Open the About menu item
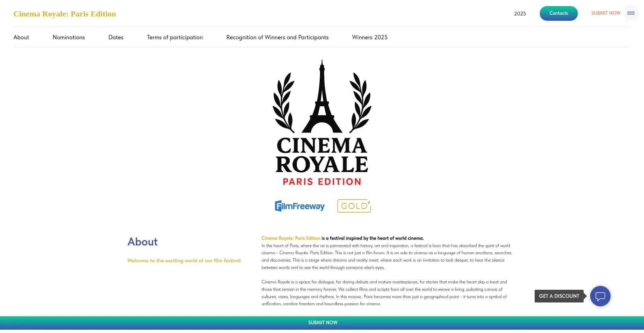 pos(21,37)
